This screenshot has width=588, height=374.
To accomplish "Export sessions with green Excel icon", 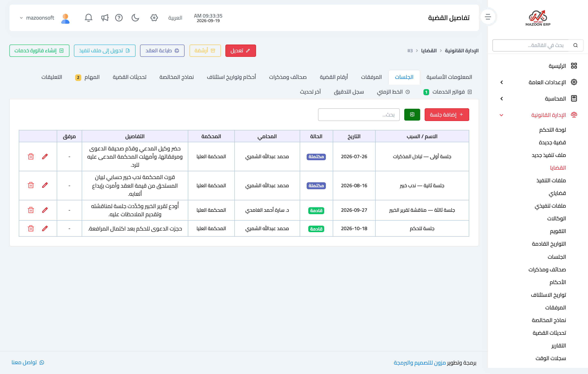I will tap(412, 115).
